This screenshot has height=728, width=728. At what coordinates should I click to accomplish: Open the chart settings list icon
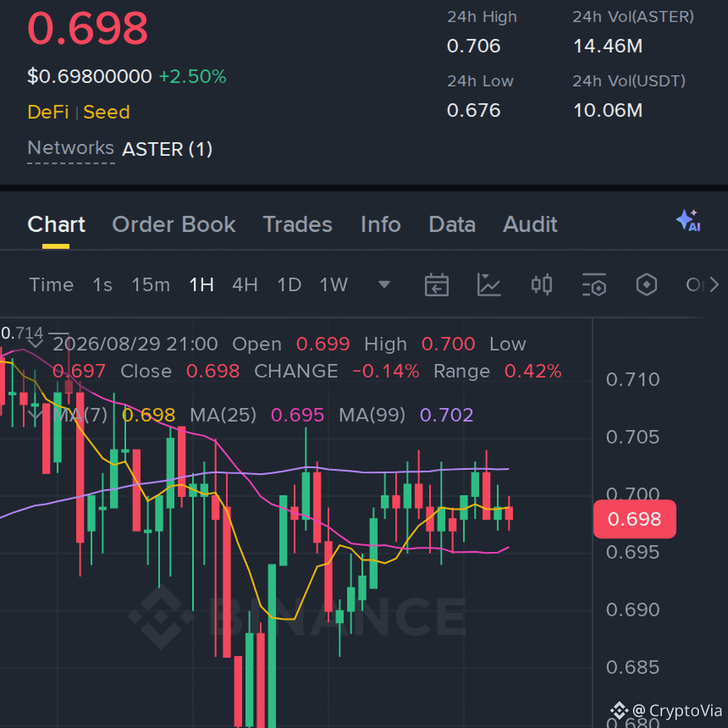click(594, 284)
